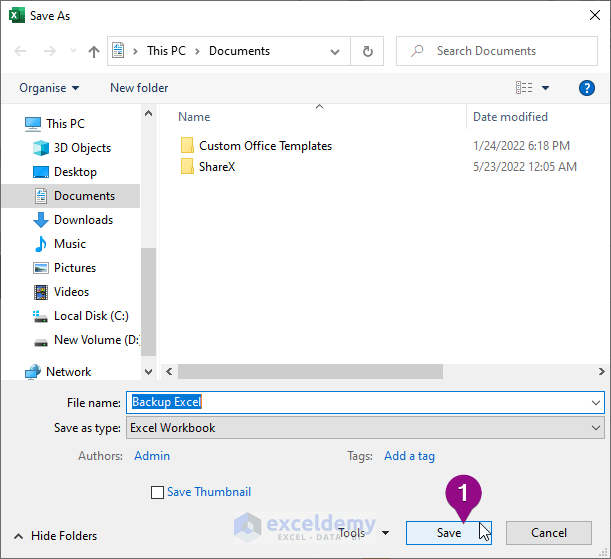Screen dimensions: 611x559
Task: Expand the File name dropdown arrow
Action: pos(595,403)
